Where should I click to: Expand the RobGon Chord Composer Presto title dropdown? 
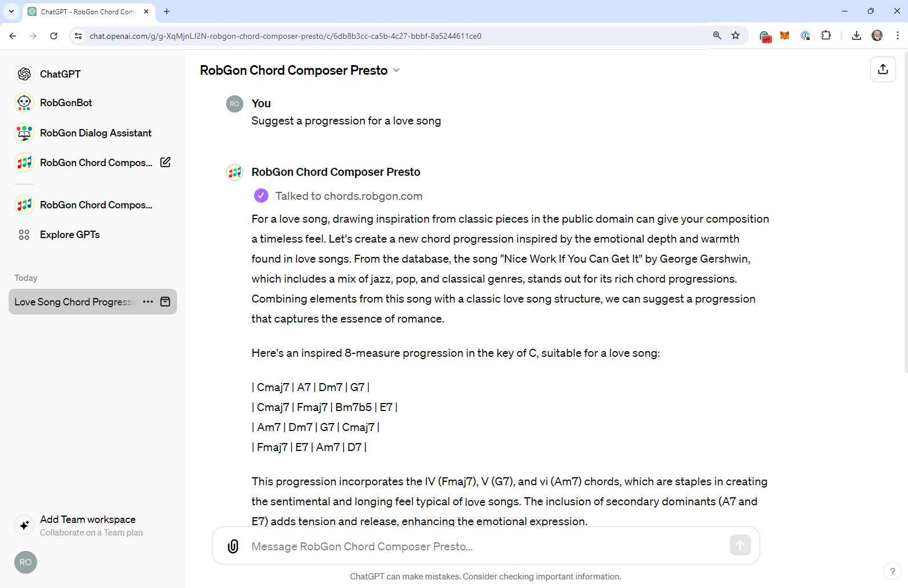click(396, 70)
